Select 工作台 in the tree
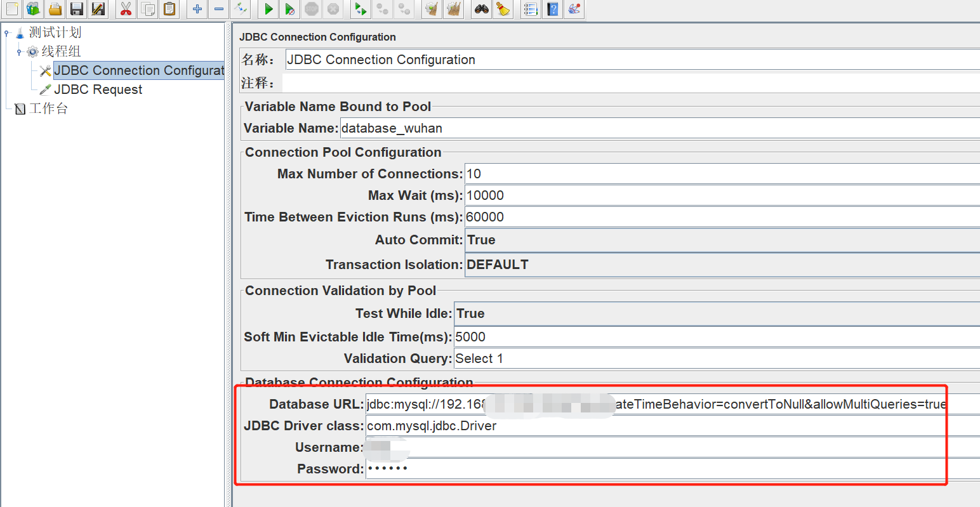The image size is (980, 507). (48, 109)
